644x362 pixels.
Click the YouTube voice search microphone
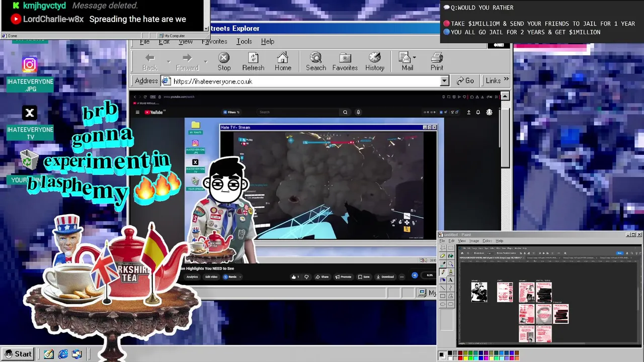click(x=358, y=112)
